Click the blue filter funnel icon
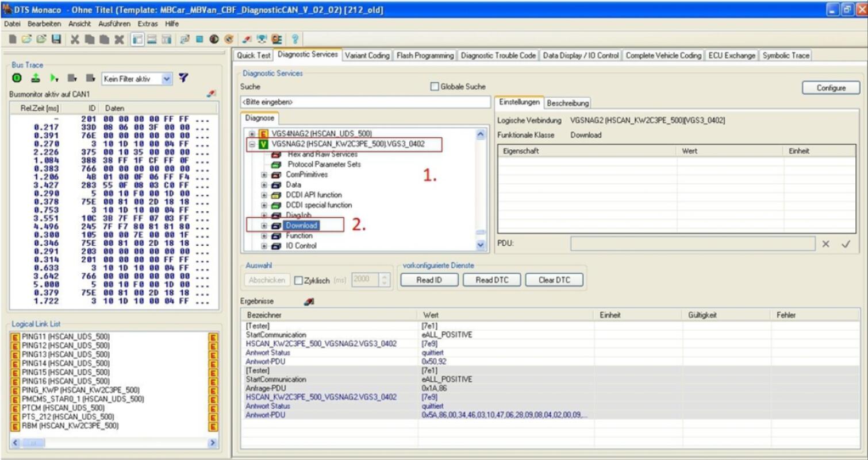The image size is (868, 460). click(x=183, y=78)
